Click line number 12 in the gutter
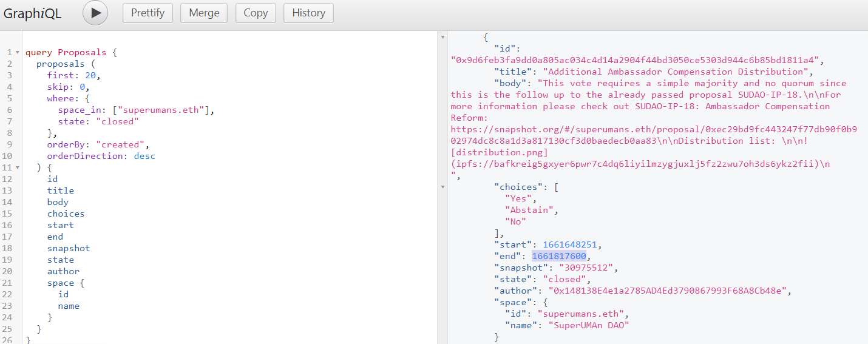This screenshot has width=868, height=344. [x=7, y=179]
